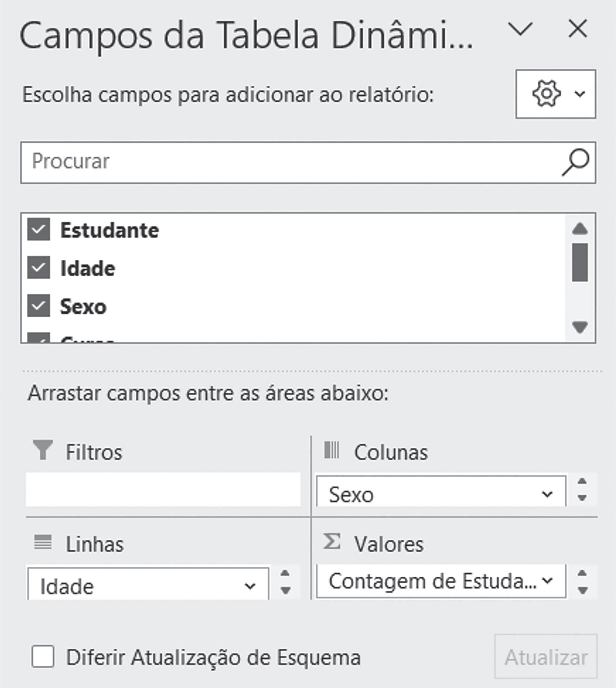Click the field list scrollbar thumb
The height and width of the screenshot is (688, 616).
point(580,262)
